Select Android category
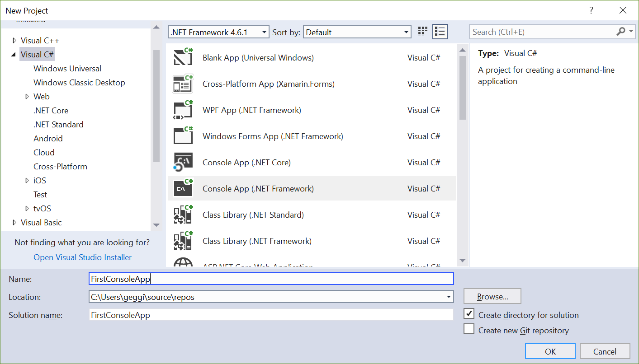This screenshot has width=639, height=364. pos(48,139)
